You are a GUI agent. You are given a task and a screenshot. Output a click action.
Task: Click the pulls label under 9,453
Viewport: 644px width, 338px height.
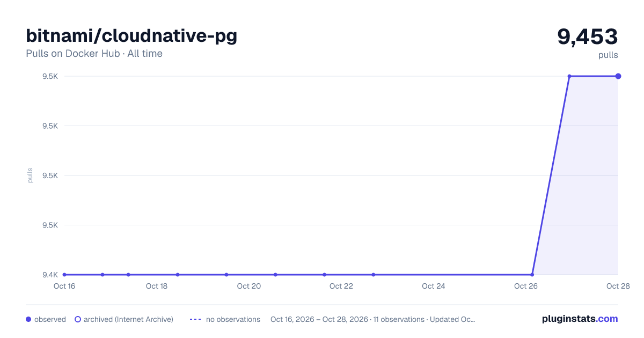pyautogui.click(x=608, y=55)
